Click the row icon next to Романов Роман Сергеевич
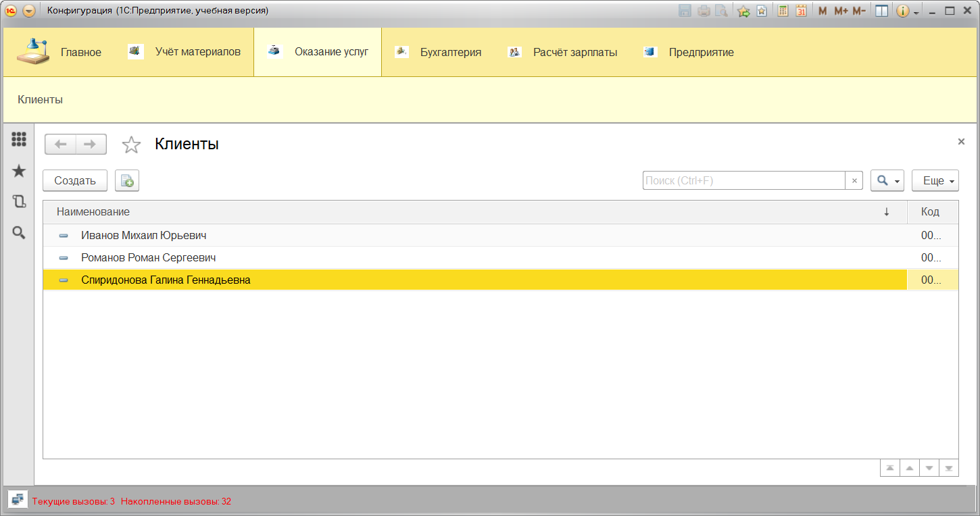980x516 pixels. tap(64, 258)
